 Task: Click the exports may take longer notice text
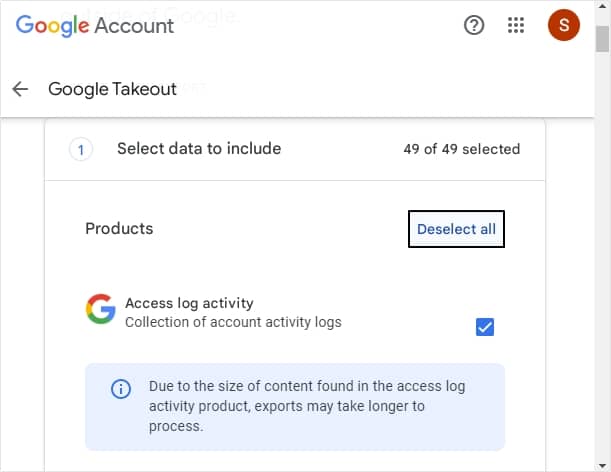tap(307, 406)
